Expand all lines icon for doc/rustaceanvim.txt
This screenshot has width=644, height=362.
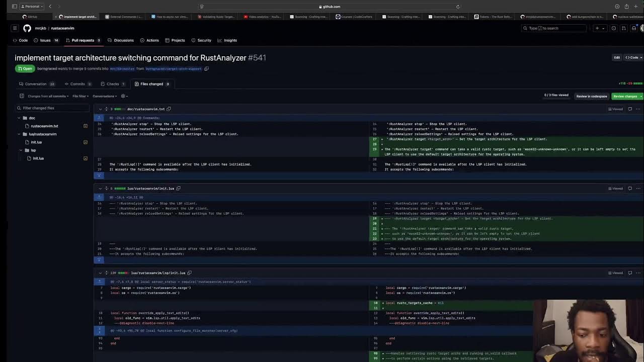107,109
